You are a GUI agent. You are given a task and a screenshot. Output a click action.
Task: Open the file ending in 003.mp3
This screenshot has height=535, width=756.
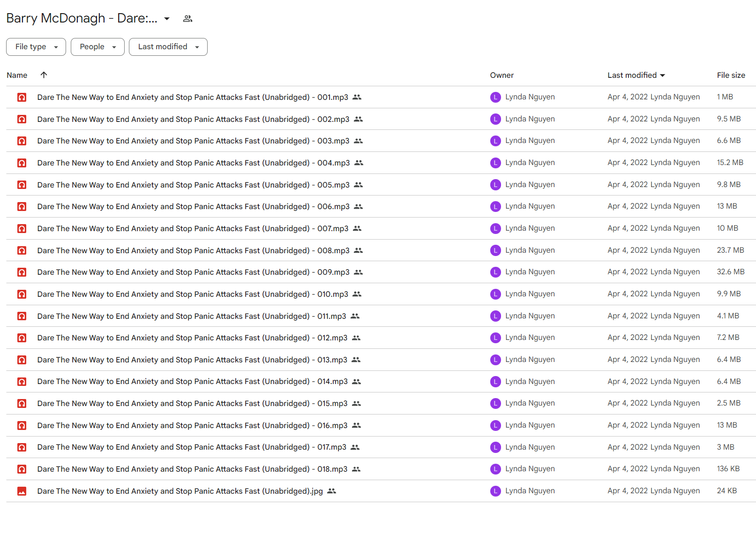click(193, 141)
